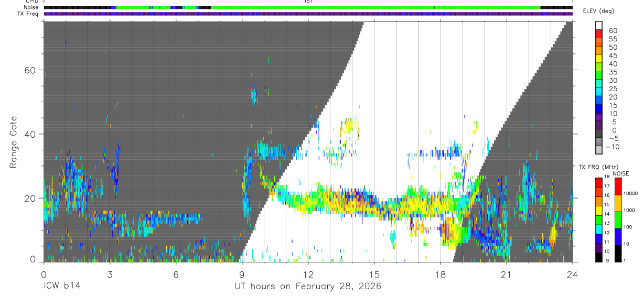The height and width of the screenshot is (297, 644).
Task: Click x-axis tick label '18'
Action: [441, 274]
